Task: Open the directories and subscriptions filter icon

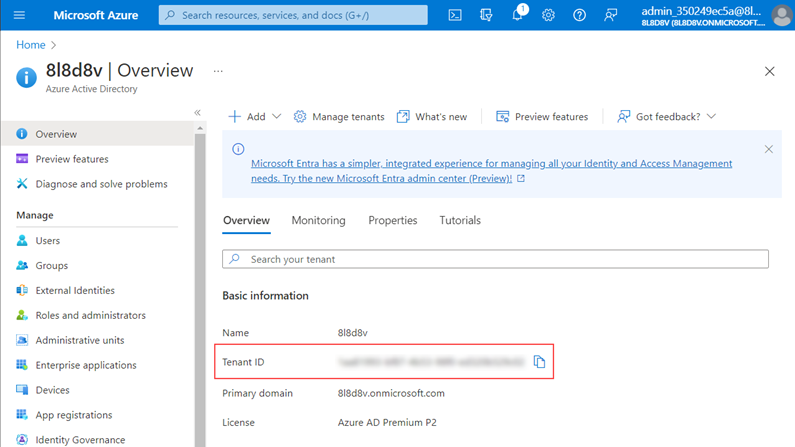Action: click(x=486, y=15)
